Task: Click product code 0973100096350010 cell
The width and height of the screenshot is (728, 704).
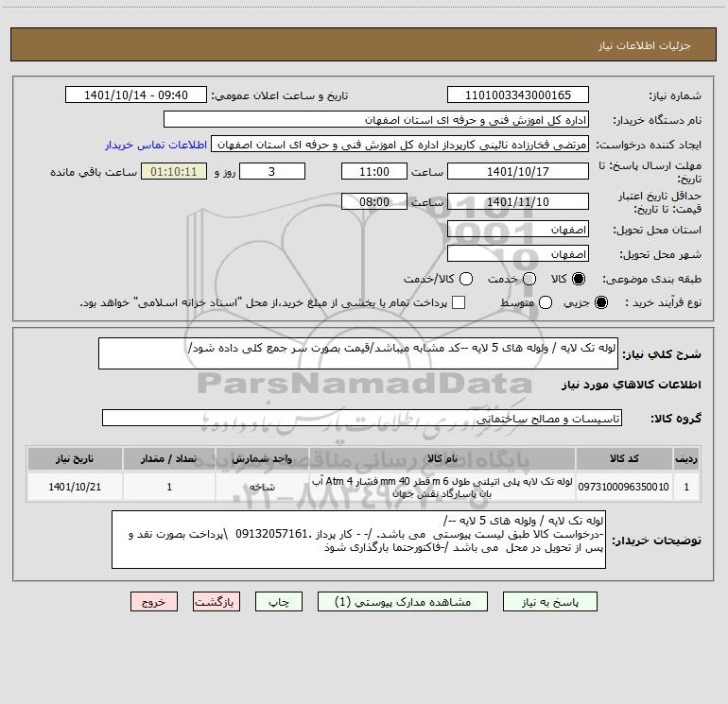Action: pos(624,487)
